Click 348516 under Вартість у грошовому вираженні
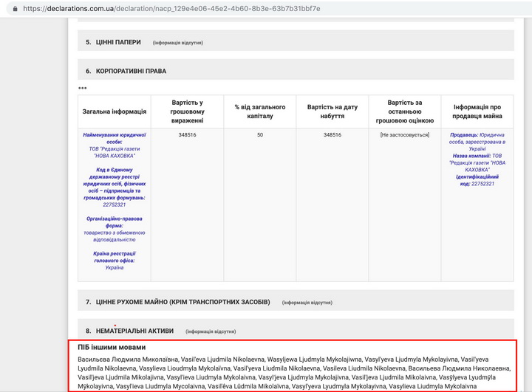 (187, 135)
